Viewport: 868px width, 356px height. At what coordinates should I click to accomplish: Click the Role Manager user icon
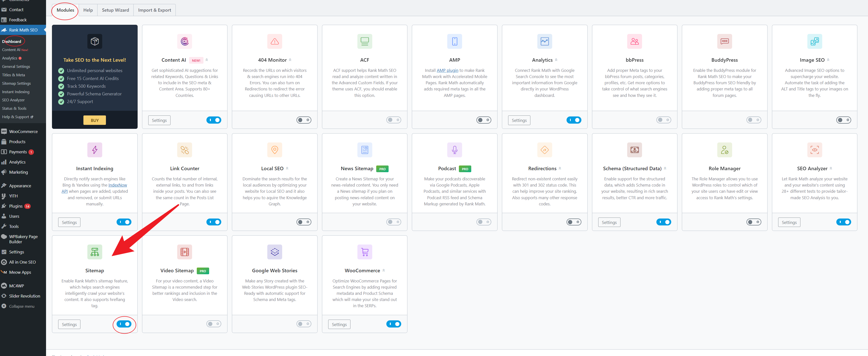point(724,150)
